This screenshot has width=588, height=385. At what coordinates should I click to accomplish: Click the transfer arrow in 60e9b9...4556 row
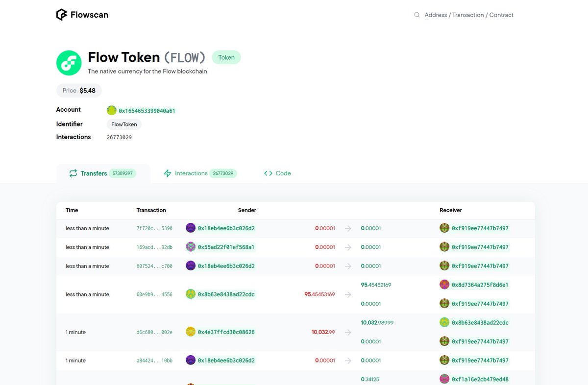(x=348, y=294)
